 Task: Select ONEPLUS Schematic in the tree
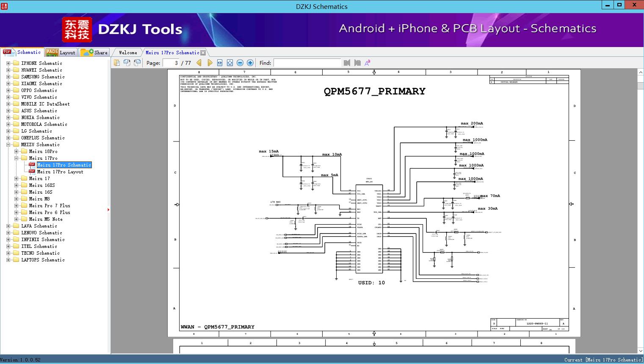click(x=43, y=138)
